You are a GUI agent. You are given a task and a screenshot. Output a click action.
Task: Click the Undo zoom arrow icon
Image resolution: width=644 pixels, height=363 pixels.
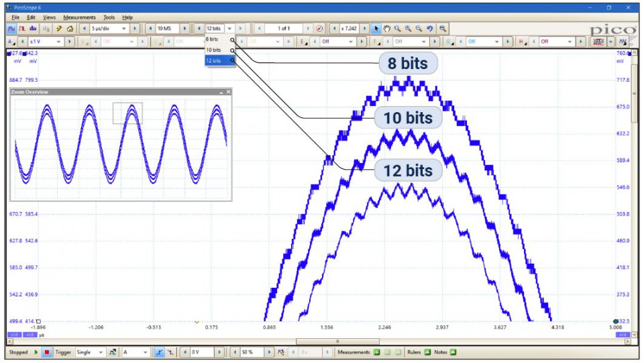(430, 29)
